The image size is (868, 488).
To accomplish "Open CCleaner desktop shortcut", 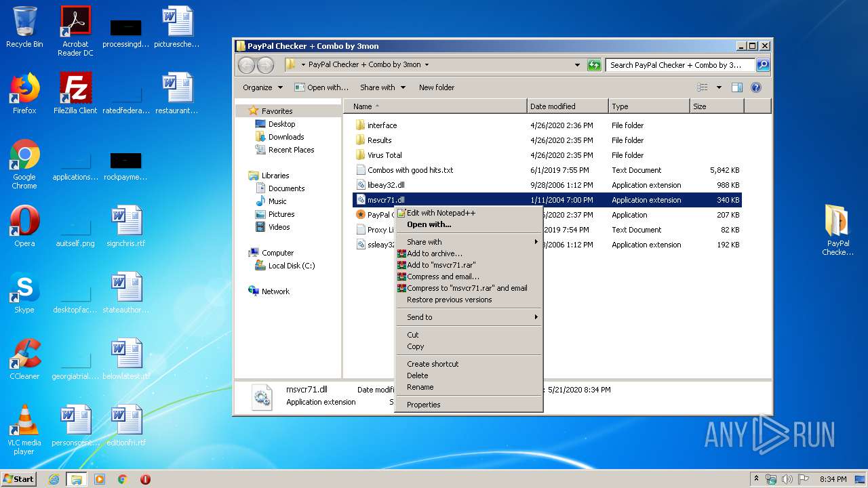I will (x=24, y=359).
